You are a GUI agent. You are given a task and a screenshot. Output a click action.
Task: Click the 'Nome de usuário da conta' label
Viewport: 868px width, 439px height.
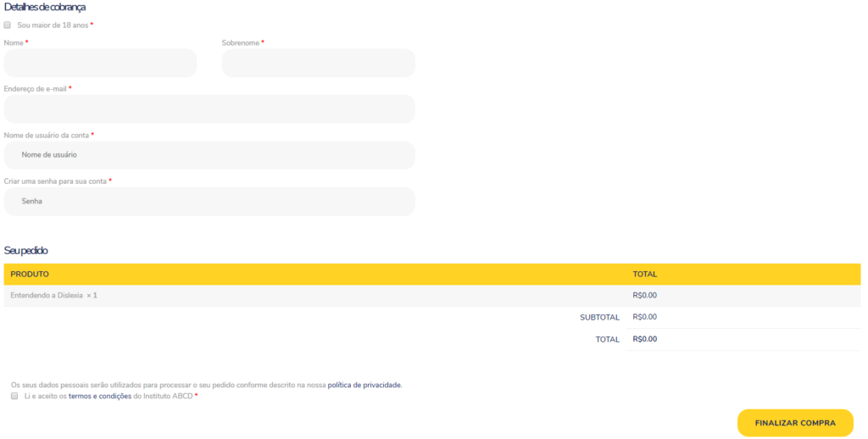(x=47, y=135)
